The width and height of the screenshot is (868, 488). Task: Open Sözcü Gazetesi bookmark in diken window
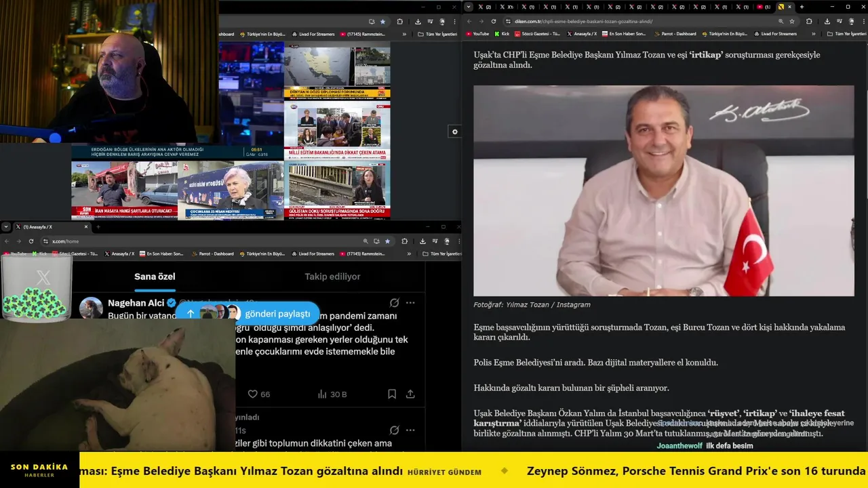538,34
